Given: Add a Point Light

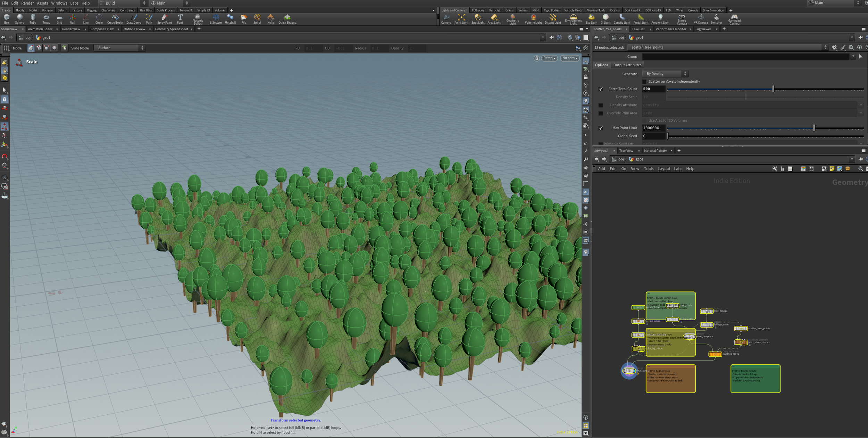Looking at the screenshot, I should (461, 19).
